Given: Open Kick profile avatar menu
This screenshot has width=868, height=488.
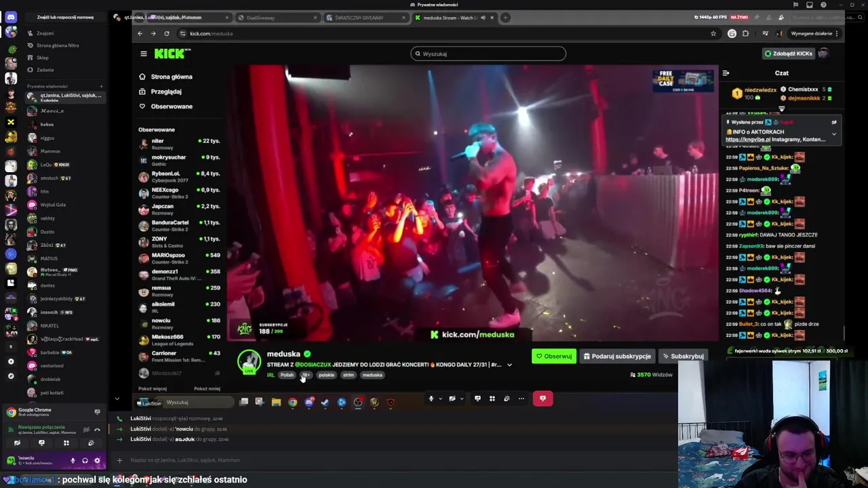Looking at the screenshot, I should pos(823,54).
